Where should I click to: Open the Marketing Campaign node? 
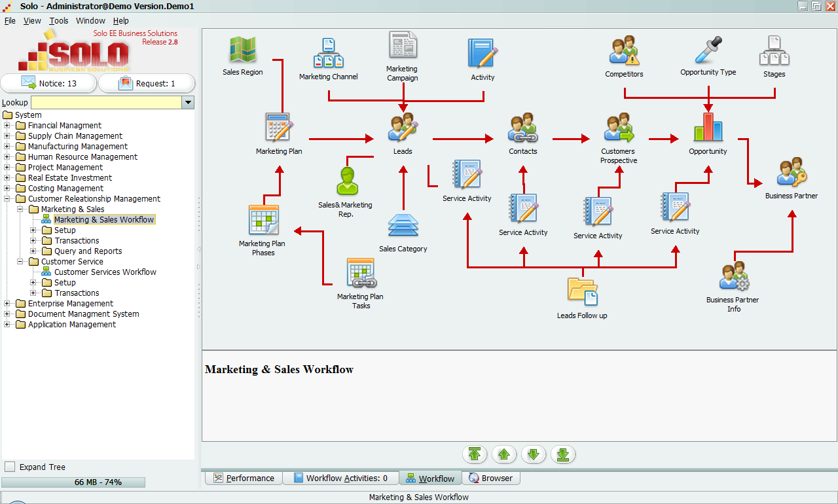coord(402,46)
